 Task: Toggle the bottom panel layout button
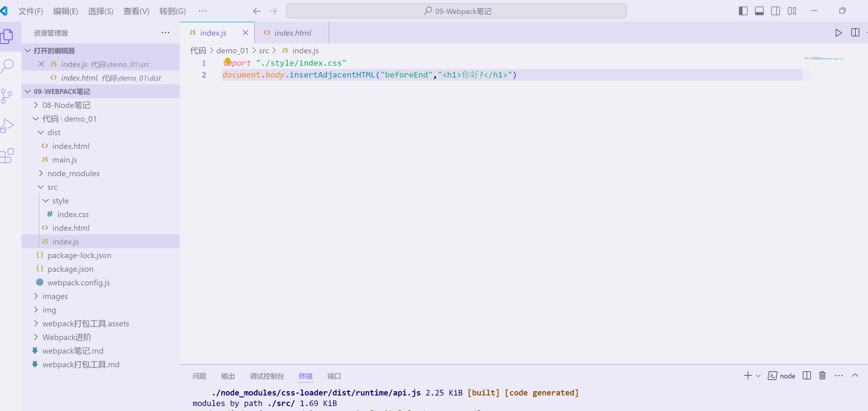pos(759,11)
